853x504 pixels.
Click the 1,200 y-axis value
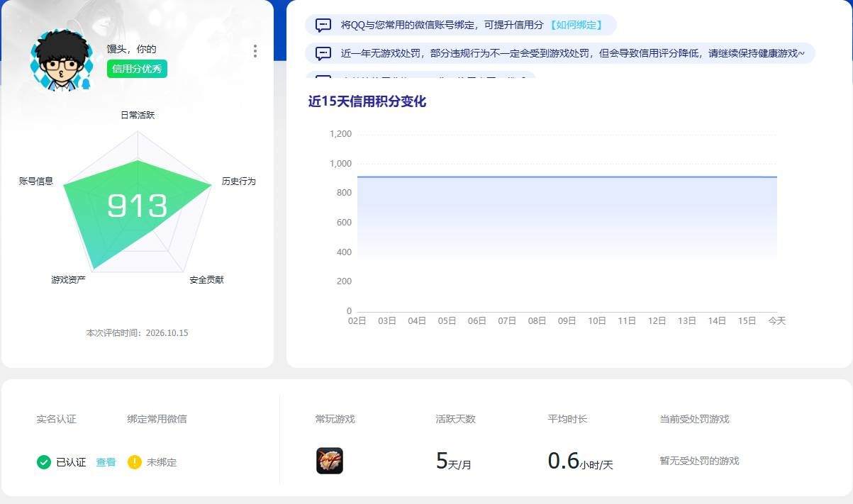340,134
